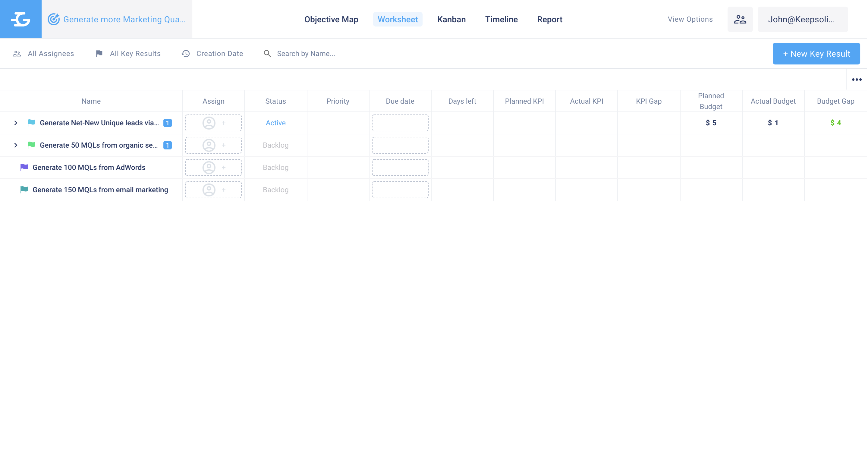Click into Search by Name field

(x=306, y=54)
